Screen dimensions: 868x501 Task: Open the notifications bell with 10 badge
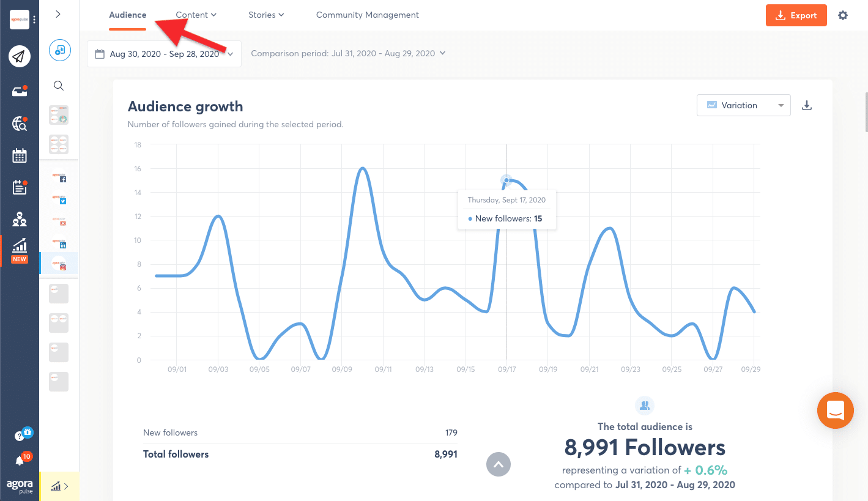(x=21, y=460)
